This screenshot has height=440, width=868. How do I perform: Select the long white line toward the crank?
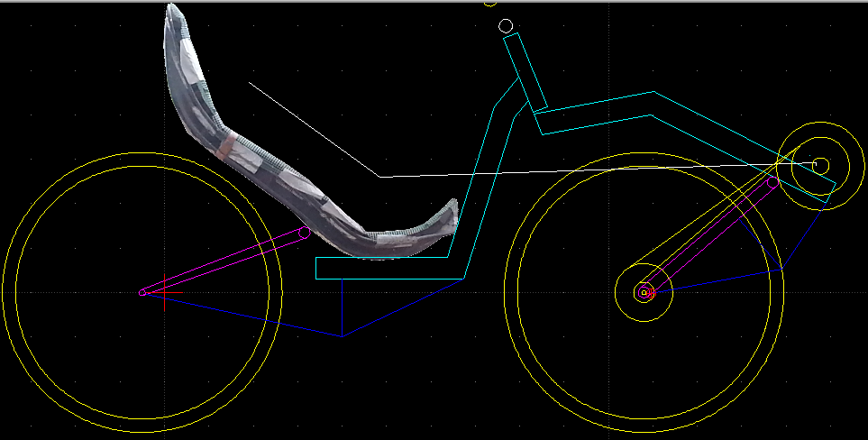(x=586, y=170)
